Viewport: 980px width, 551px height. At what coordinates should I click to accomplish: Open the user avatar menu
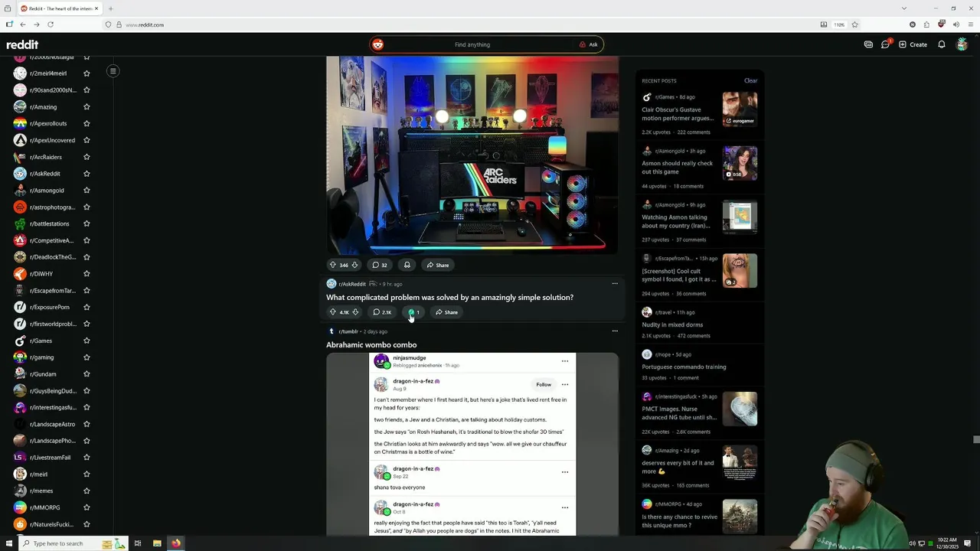pos(962,44)
